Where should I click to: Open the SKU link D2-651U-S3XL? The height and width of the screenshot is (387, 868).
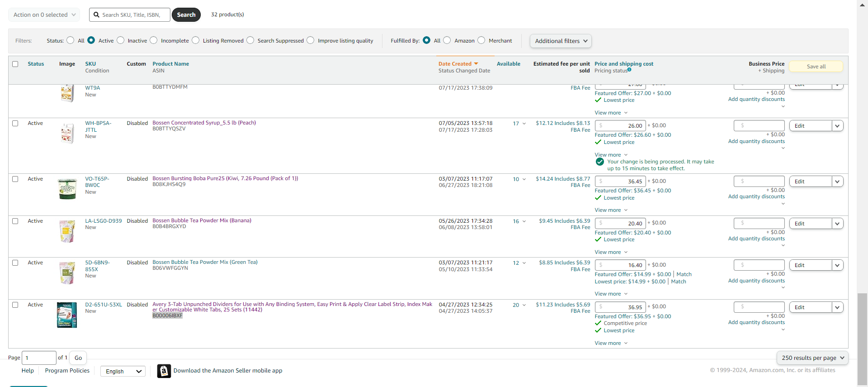(104, 305)
